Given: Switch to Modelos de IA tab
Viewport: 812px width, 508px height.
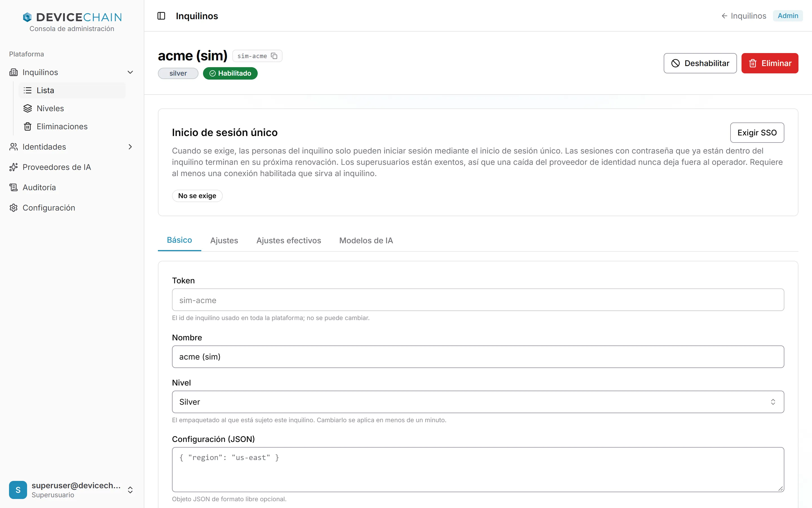Looking at the screenshot, I should [x=366, y=240].
